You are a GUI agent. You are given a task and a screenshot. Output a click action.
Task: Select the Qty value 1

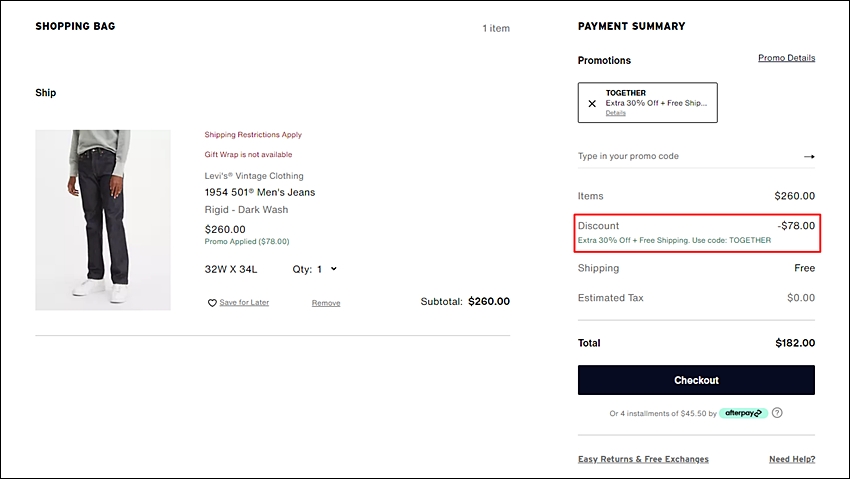(320, 269)
